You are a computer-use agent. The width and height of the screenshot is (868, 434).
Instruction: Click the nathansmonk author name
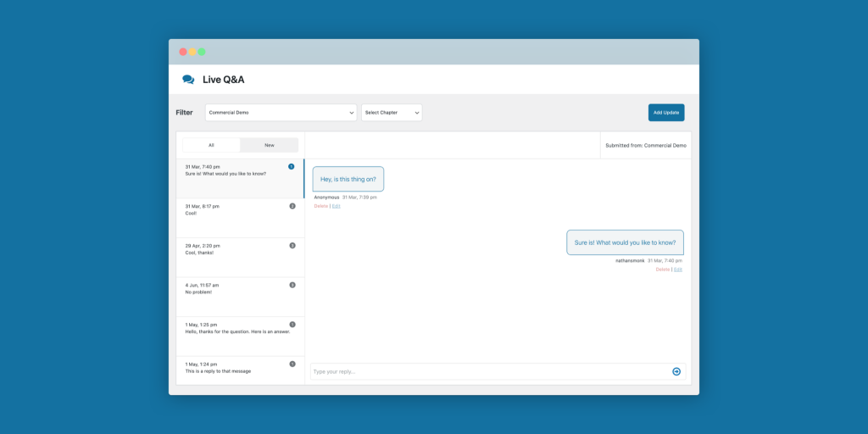pos(630,261)
